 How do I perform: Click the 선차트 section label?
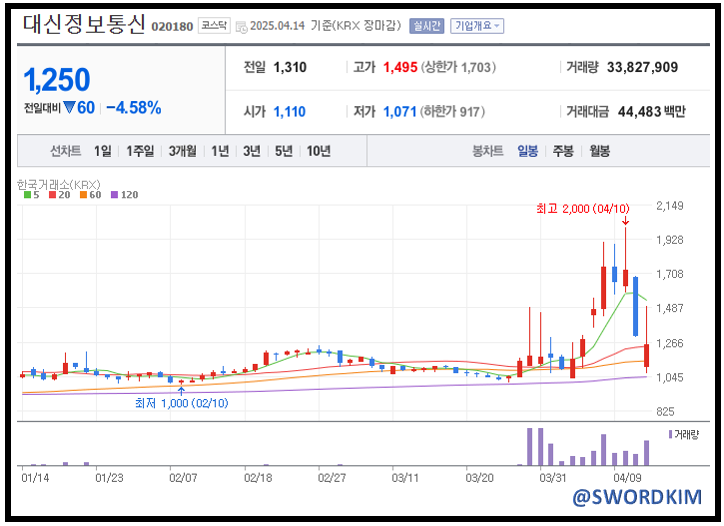pos(66,151)
